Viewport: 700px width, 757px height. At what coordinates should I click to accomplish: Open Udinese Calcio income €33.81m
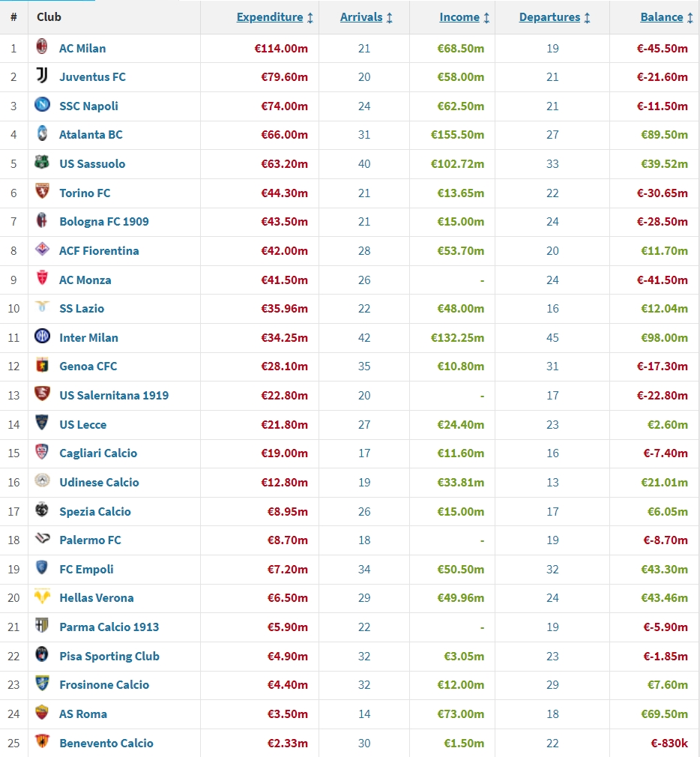click(461, 482)
